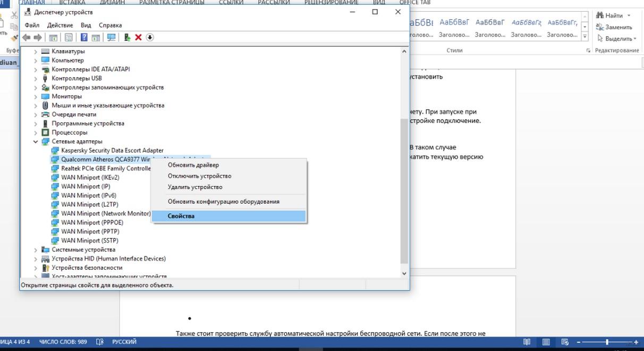The width and height of the screenshot is (644, 351).
Task: Choose Удалить устройство from context menu
Action: coord(229,187)
